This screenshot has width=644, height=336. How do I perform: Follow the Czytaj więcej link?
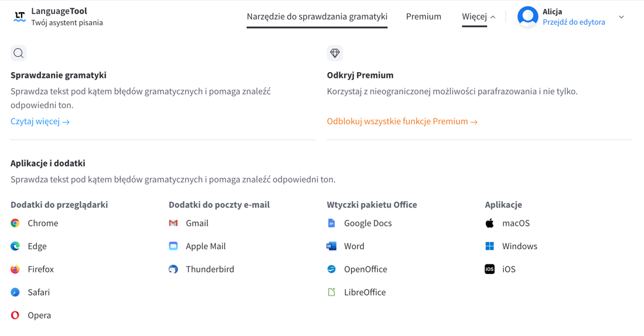pos(40,121)
